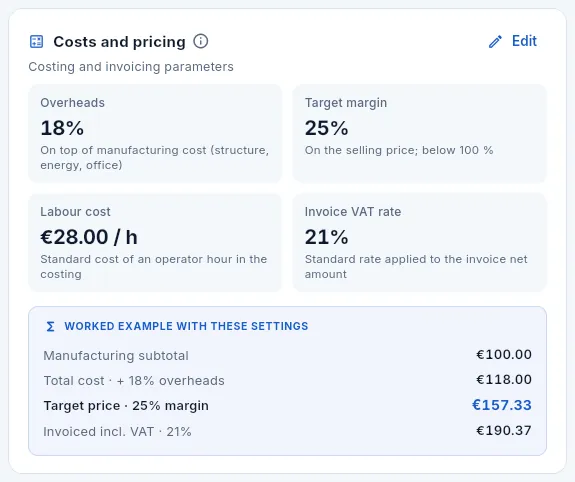Click the Overheads label

point(73,103)
